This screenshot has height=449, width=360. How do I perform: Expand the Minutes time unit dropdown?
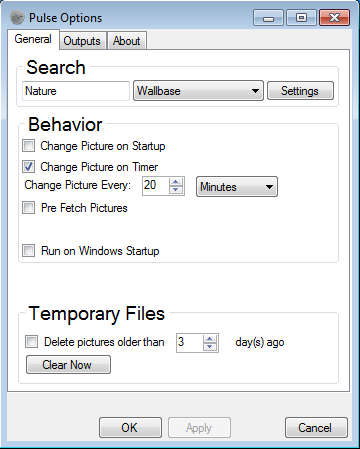point(237,187)
